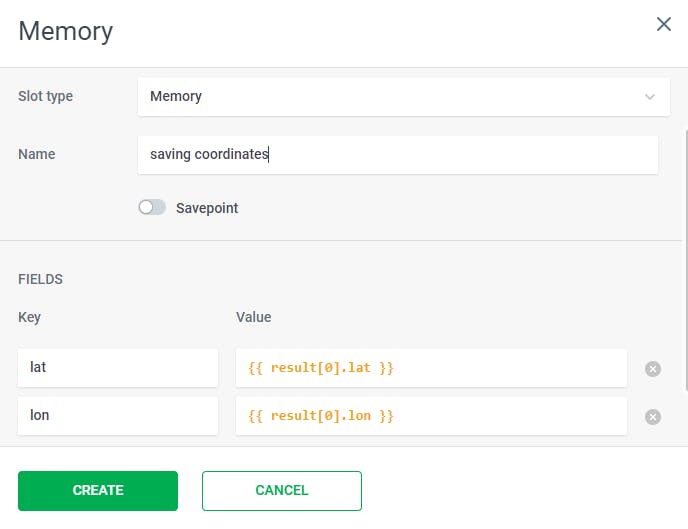Click the FIELDS section heading
Screen dimensions: 688x529
click(x=41, y=279)
